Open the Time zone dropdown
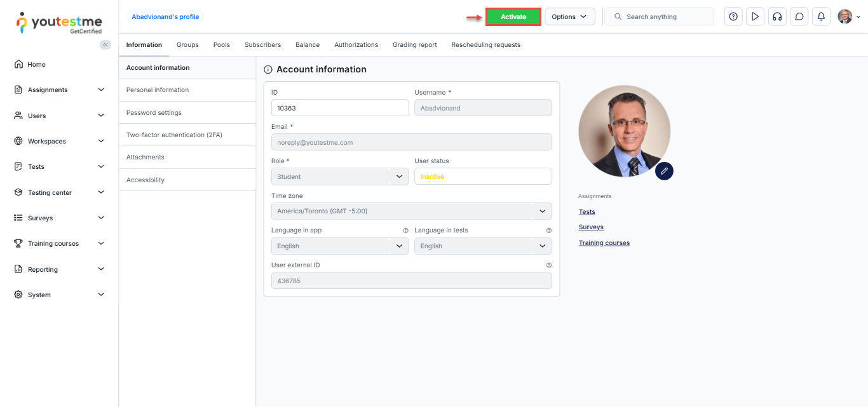Screen dimensions: 868x407 tap(411, 211)
